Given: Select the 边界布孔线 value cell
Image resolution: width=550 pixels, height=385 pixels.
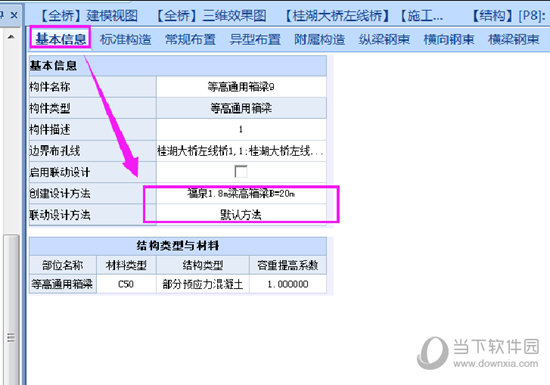Looking at the screenshot, I should 241,151.
